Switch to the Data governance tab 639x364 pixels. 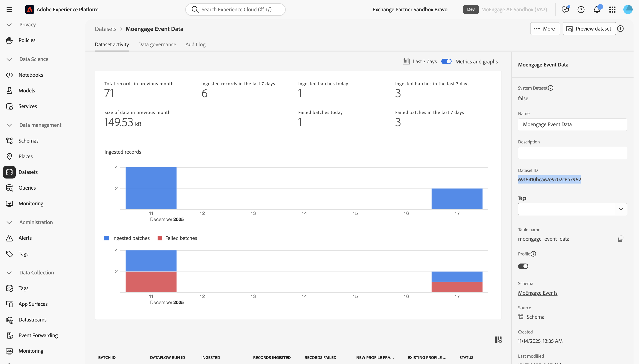click(157, 44)
